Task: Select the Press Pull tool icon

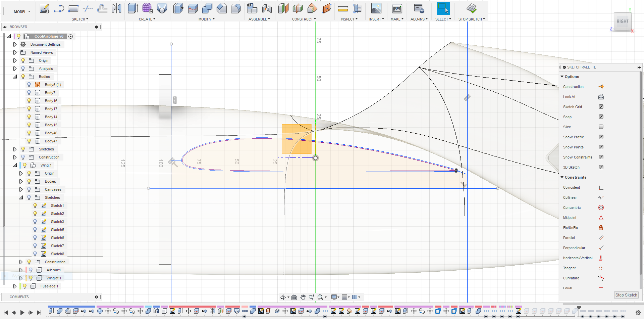Action: coord(178,8)
